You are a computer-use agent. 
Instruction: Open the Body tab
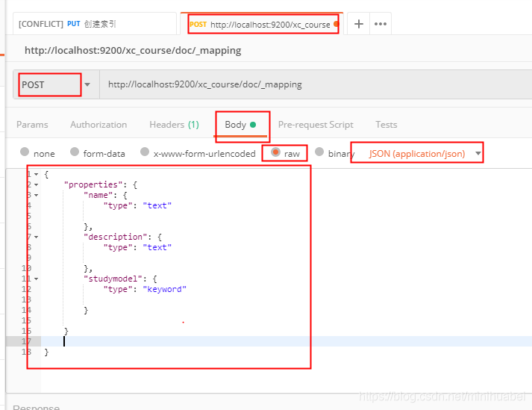click(x=240, y=125)
